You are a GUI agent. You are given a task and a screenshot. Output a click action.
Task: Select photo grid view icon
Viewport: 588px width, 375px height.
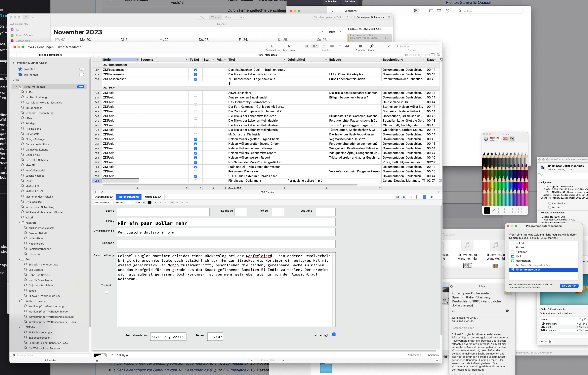click(340, 46)
